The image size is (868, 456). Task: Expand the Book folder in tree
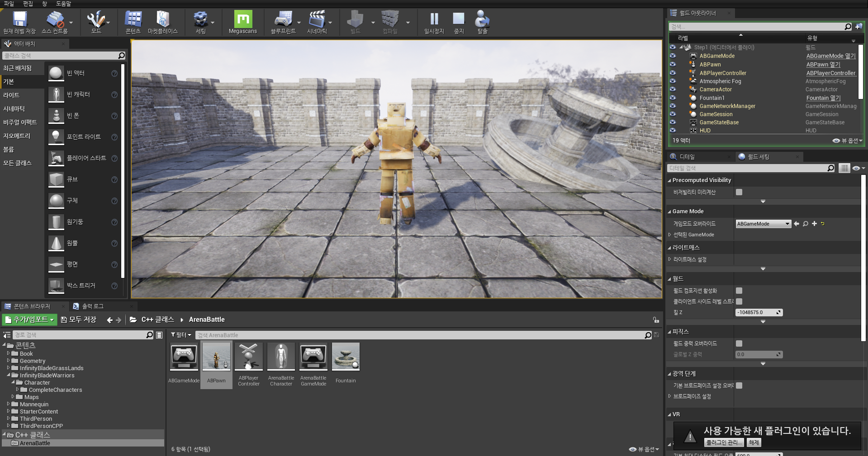(x=8, y=353)
